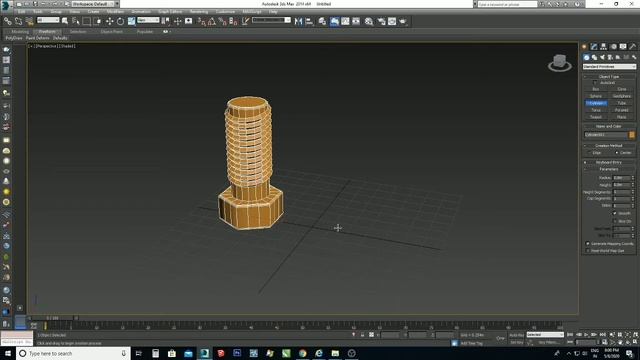Collapse the Creation Method rollout
The height and width of the screenshot is (360, 640).
coord(609,146)
